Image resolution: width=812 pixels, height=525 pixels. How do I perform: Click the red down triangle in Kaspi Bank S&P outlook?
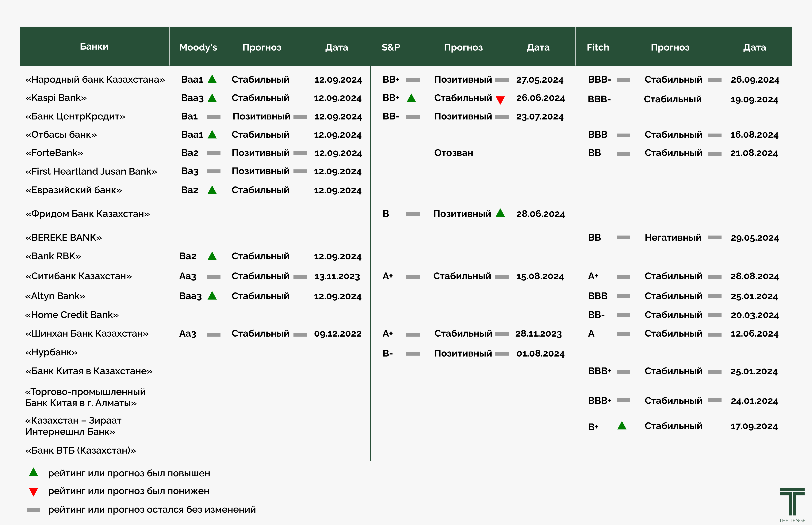(x=500, y=100)
